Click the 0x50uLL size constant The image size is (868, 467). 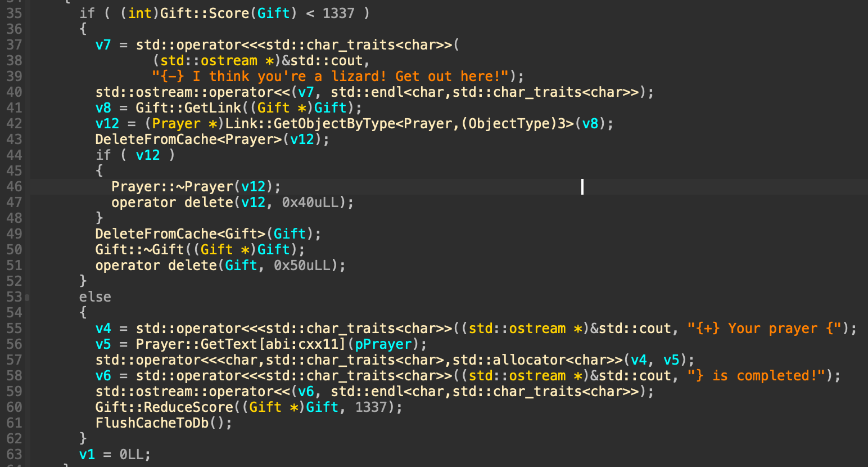click(302, 265)
